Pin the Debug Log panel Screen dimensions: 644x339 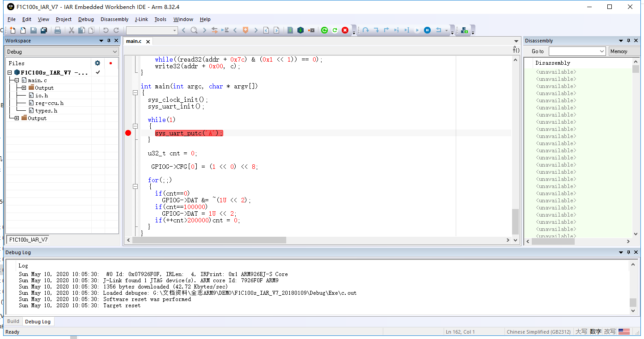[628, 252]
